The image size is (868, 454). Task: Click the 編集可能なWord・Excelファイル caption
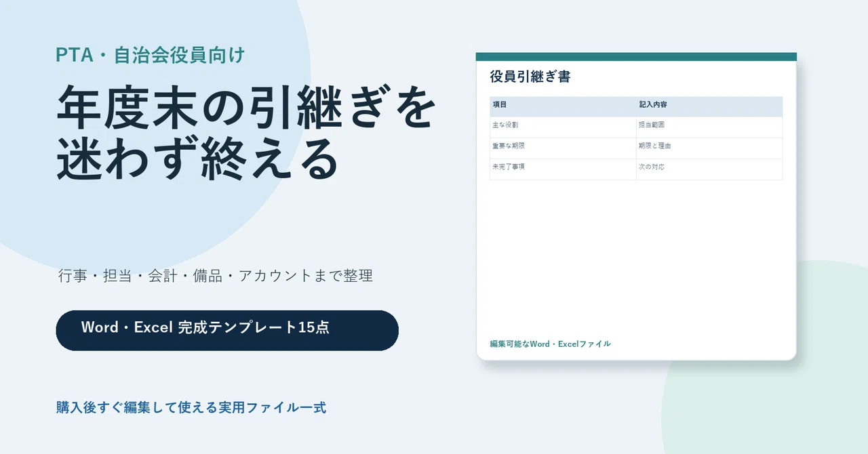(x=550, y=344)
